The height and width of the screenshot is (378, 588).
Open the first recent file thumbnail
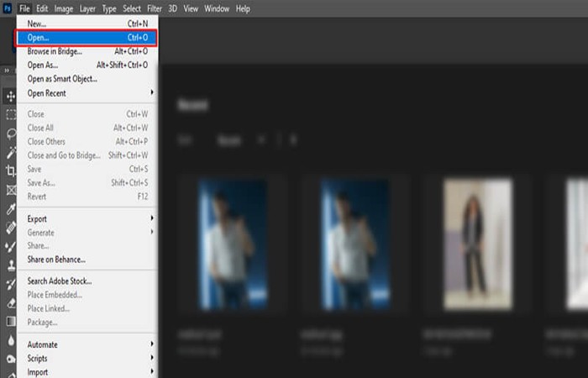233,244
